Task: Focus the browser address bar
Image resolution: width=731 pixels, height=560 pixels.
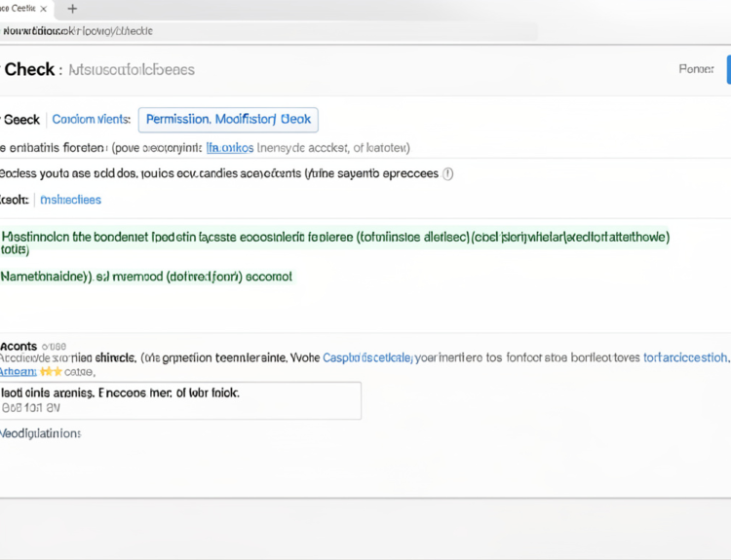Action: (x=268, y=31)
